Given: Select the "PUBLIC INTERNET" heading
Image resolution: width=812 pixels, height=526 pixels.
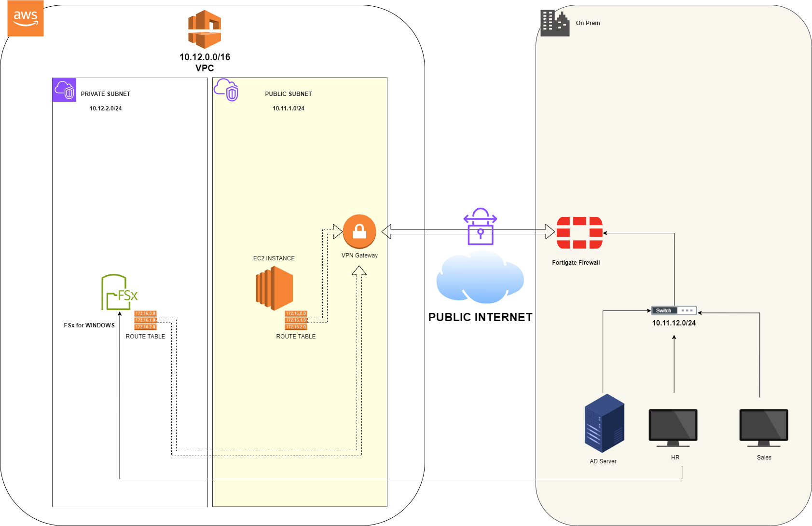Looking at the screenshot, I should [481, 317].
